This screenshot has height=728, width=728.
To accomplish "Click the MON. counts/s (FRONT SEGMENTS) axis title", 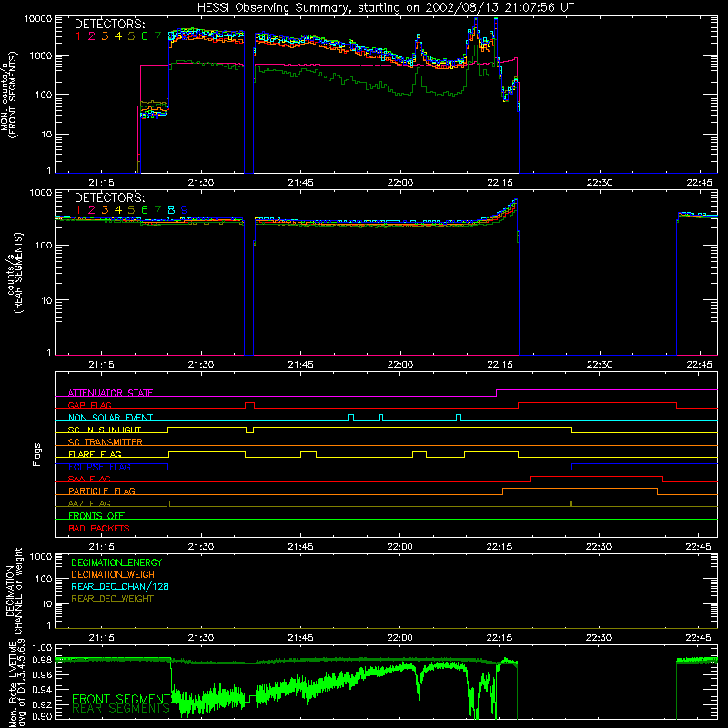I will [x=9, y=96].
